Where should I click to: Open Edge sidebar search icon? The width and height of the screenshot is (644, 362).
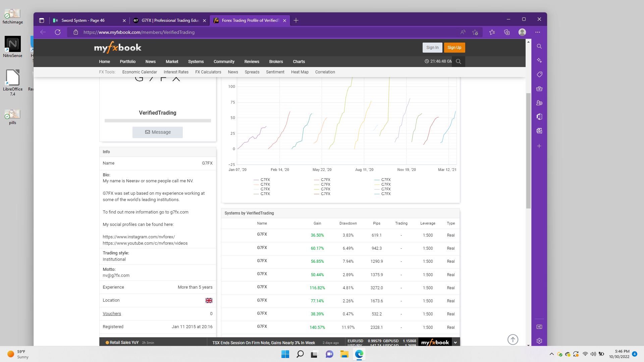(539, 46)
